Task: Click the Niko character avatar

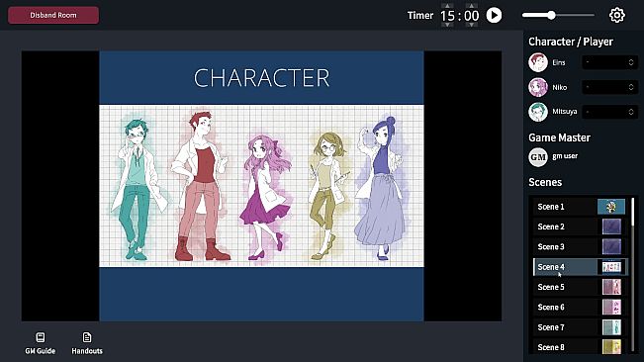Action: [x=538, y=87]
